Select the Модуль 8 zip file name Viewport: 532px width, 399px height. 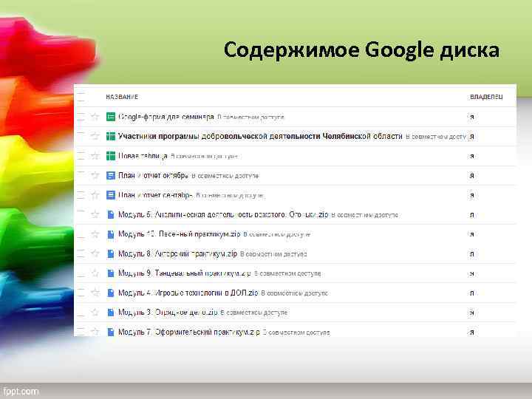pos(178,253)
